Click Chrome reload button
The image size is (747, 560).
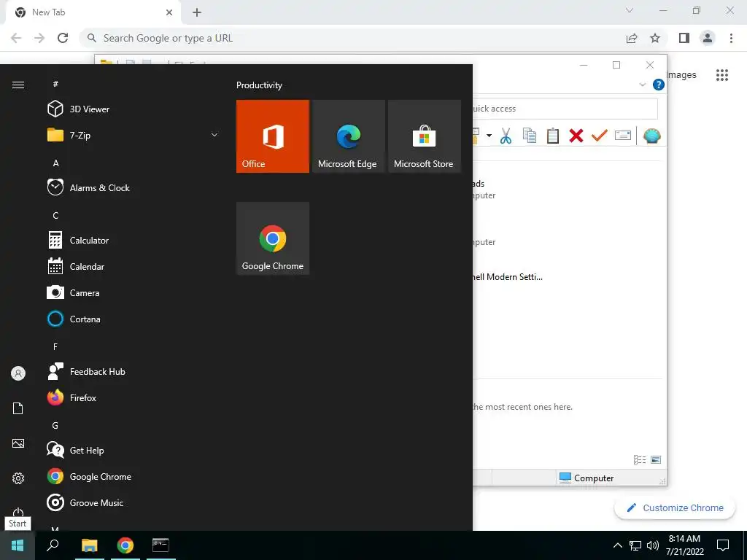tap(63, 38)
